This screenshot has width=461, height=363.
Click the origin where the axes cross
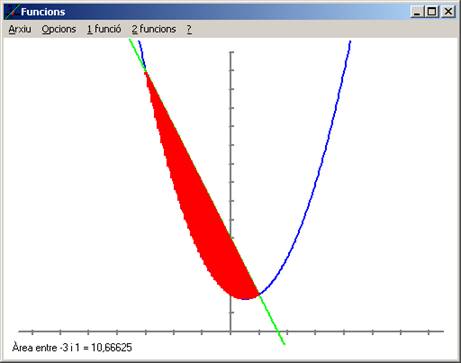(x=230, y=331)
